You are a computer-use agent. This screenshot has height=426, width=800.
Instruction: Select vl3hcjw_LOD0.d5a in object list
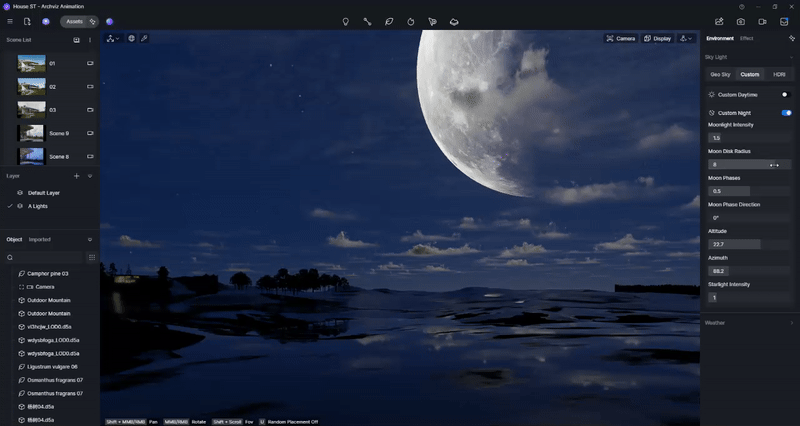(49, 327)
